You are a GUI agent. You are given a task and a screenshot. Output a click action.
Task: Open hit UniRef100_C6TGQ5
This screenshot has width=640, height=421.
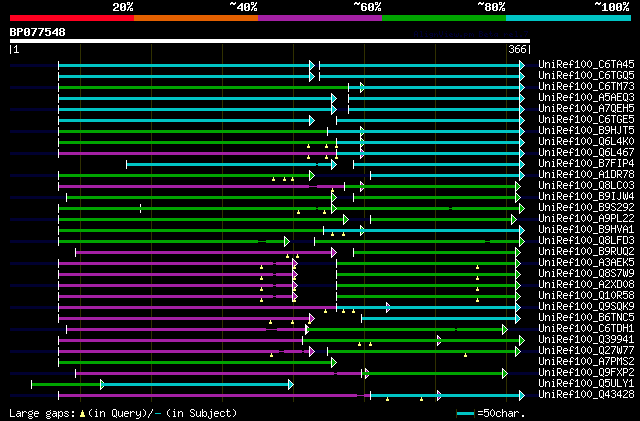[586, 76]
